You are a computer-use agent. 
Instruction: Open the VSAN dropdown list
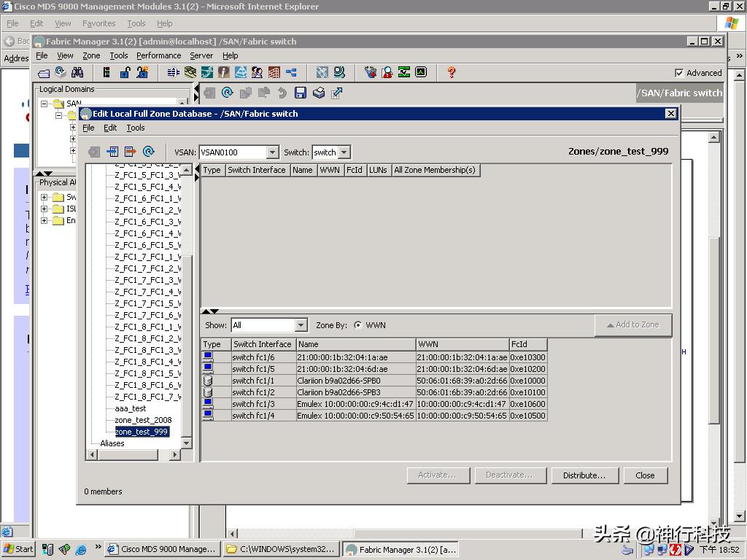tap(272, 152)
